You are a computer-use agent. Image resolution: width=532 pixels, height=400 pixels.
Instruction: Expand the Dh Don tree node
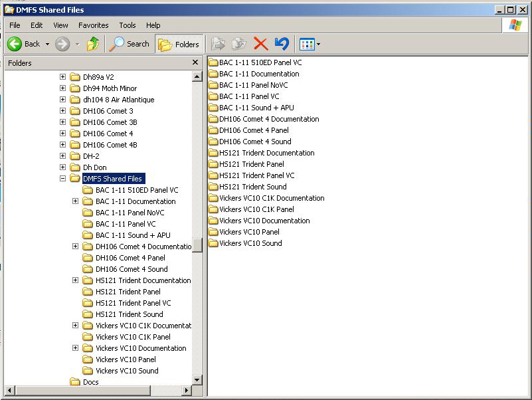pos(63,167)
